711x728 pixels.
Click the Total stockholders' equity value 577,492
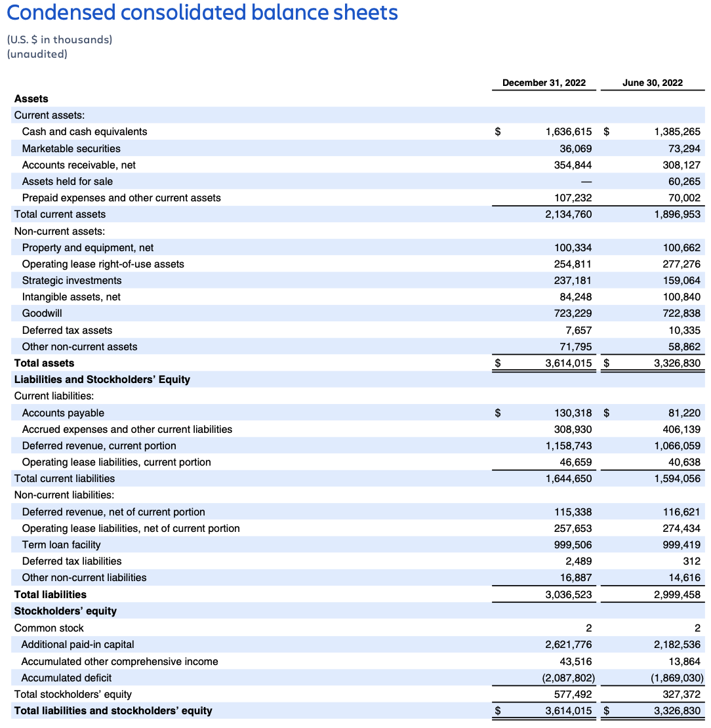pyautogui.click(x=573, y=695)
